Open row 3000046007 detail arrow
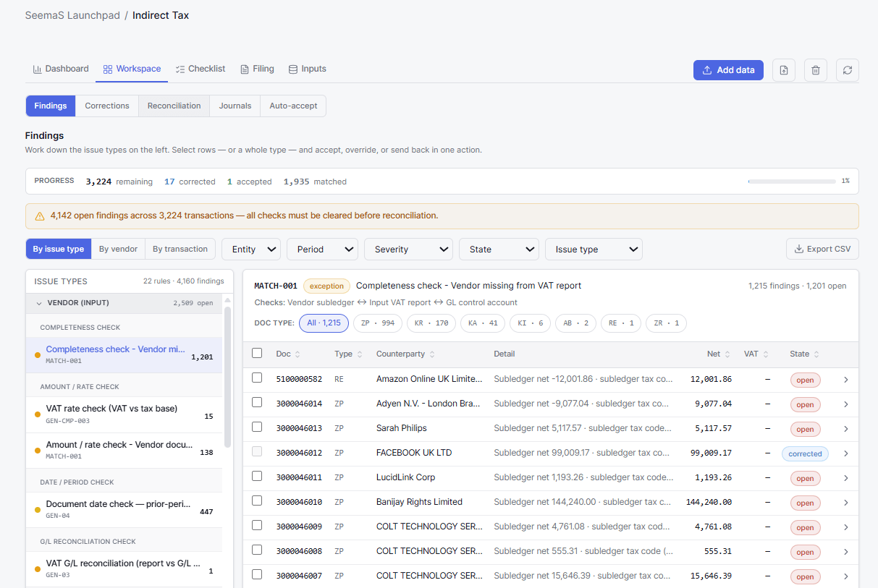 pyautogui.click(x=846, y=576)
